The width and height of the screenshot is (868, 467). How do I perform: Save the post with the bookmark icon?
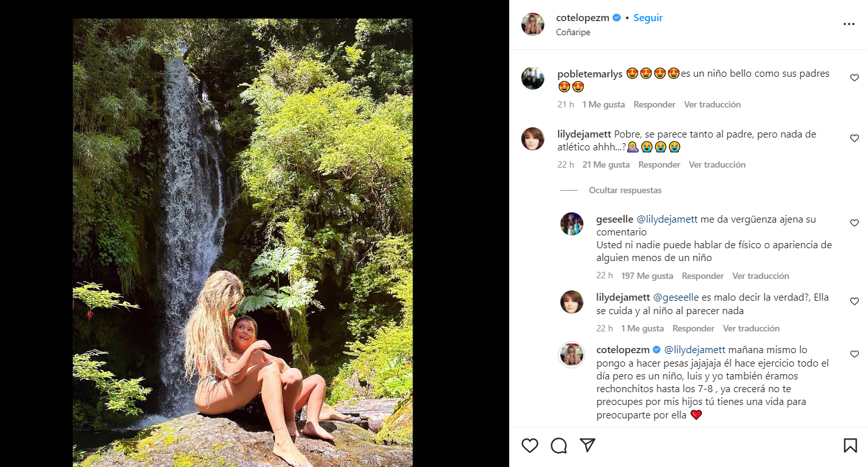click(x=850, y=445)
